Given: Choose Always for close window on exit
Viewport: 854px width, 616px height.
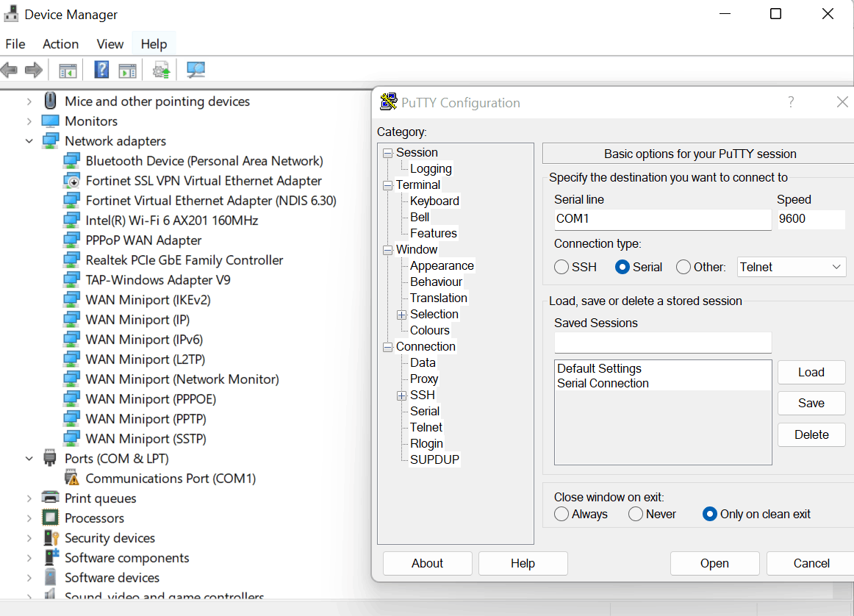Looking at the screenshot, I should pyautogui.click(x=561, y=514).
